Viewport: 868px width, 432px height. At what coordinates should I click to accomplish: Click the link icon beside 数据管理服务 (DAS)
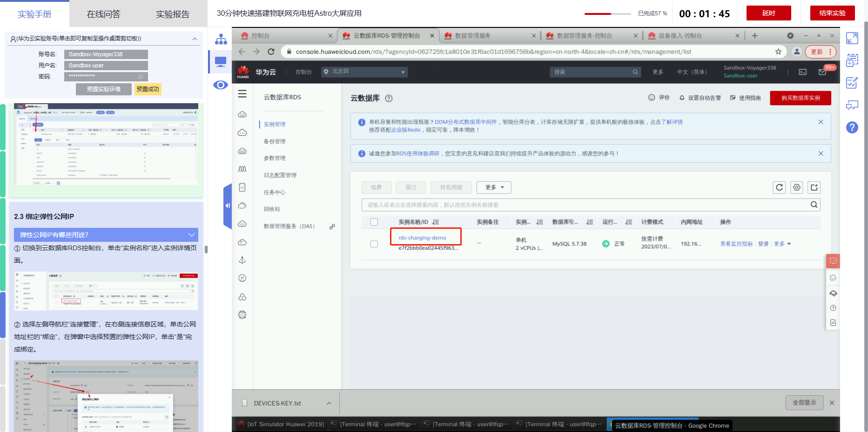[x=332, y=226]
